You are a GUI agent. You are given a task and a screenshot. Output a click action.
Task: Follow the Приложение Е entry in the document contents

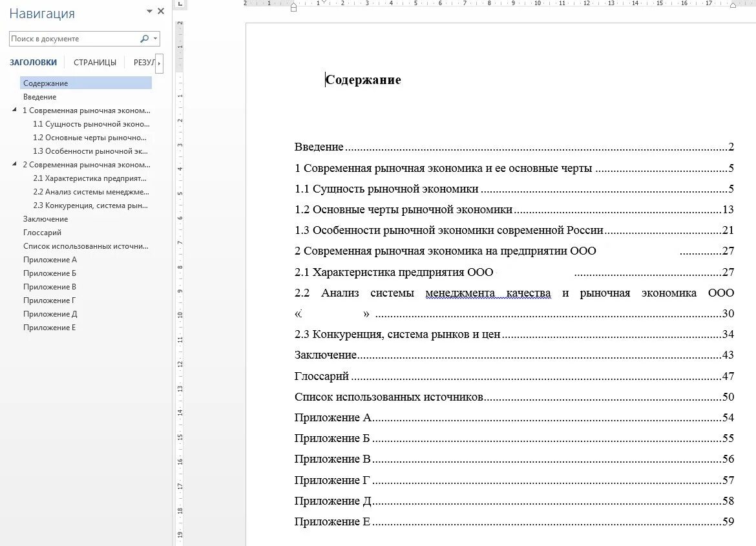click(x=514, y=521)
